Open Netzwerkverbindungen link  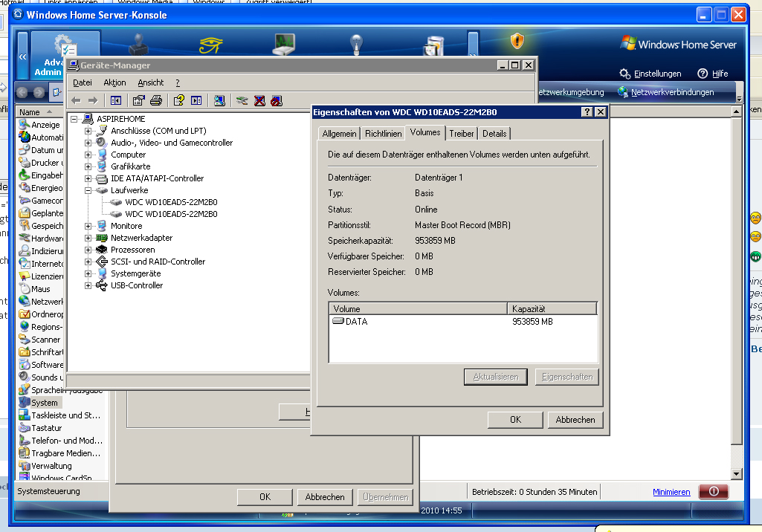[666, 92]
